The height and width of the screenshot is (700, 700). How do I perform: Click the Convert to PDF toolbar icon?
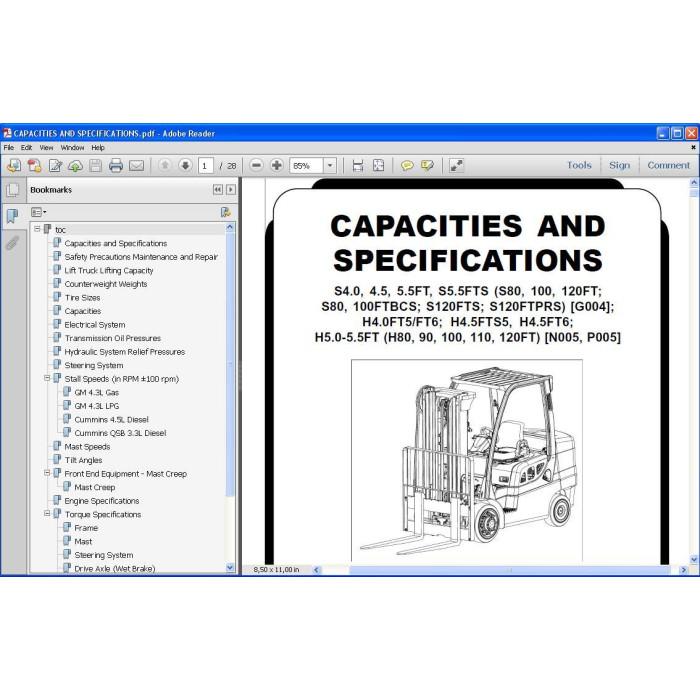[34, 166]
